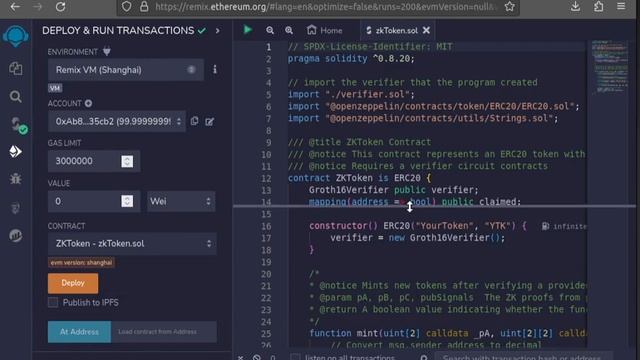The image size is (640, 360).
Task: Select the Deploy & Run sidebar icon
Action: click(16, 151)
